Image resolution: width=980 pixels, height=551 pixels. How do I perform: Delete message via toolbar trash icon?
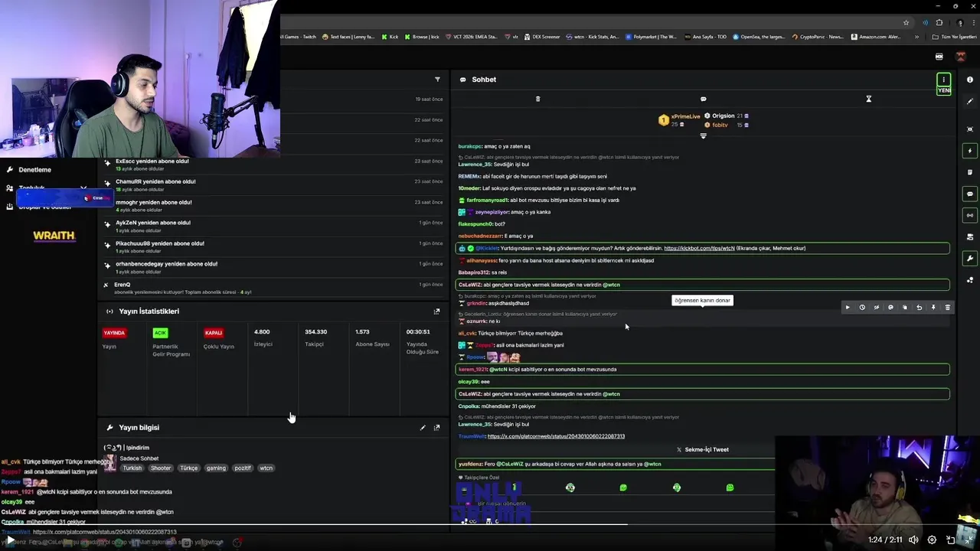(947, 308)
